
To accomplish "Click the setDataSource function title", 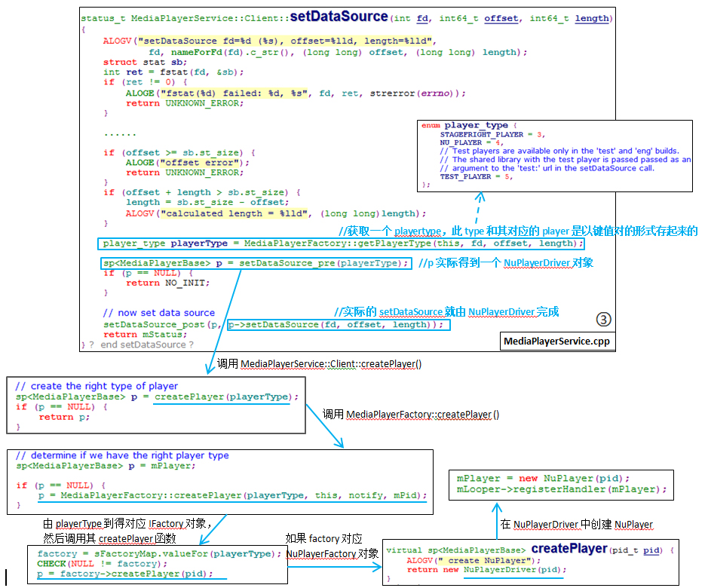I will tap(339, 17).
